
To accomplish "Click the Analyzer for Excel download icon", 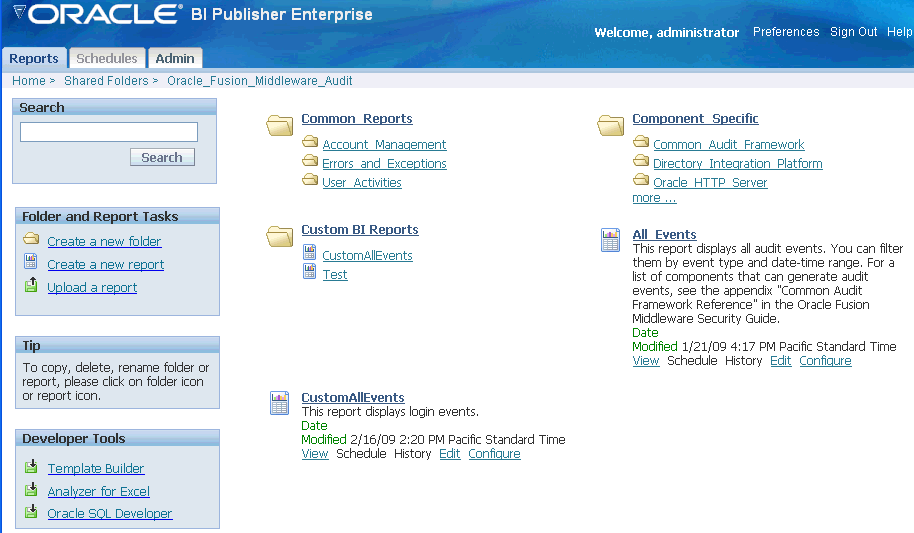I will click(31, 489).
